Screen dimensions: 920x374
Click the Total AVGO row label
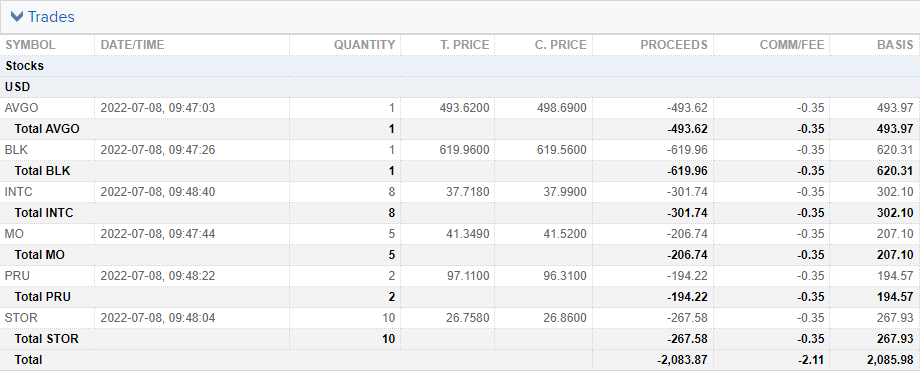pyautogui.click(x=47, y=129)
